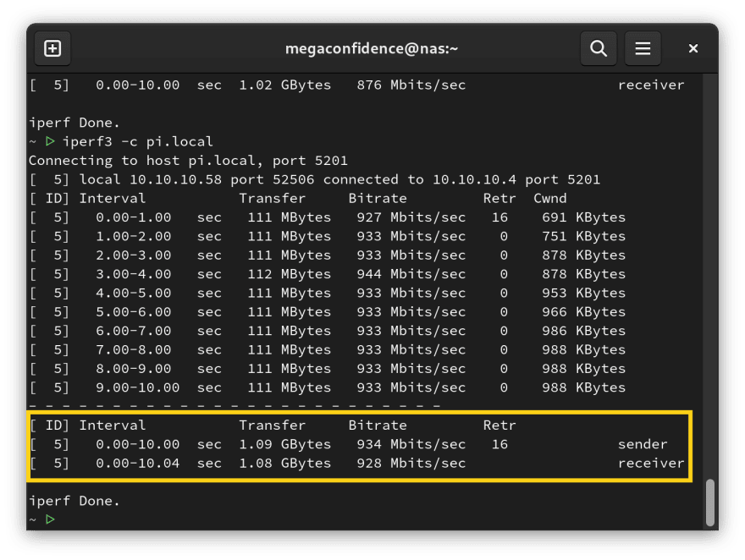The width and height of the screenshot is (745, 560).
Task: Click the remote IP 10.10.10.4
Action: (474, 180)
